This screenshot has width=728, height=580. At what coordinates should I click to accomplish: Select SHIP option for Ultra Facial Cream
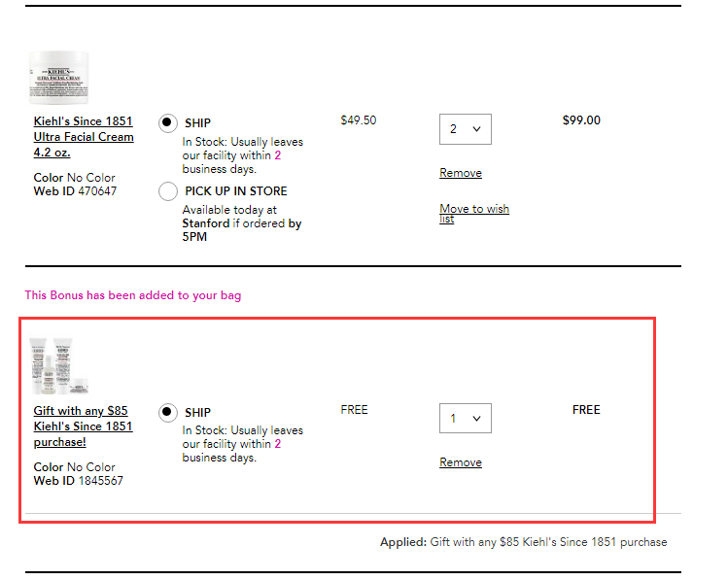click(x=167, y=123)
